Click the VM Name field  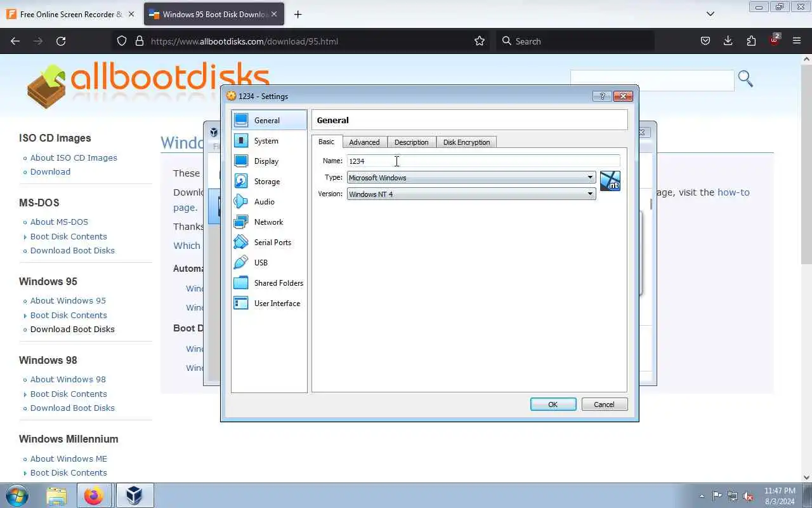click(x=483, y=161)
